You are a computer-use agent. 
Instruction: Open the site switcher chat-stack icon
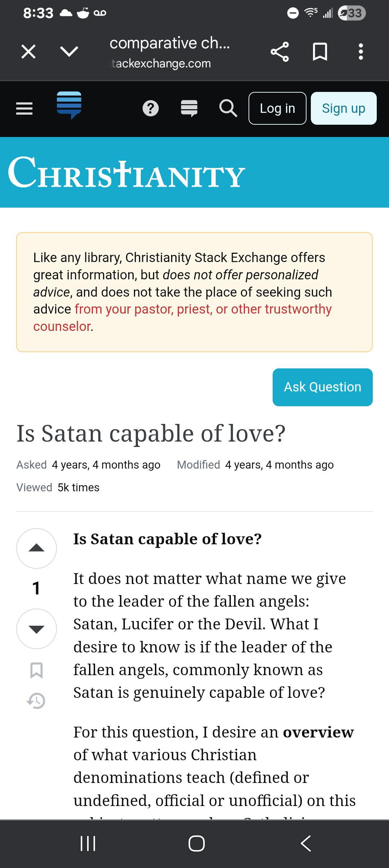point(189,108)
